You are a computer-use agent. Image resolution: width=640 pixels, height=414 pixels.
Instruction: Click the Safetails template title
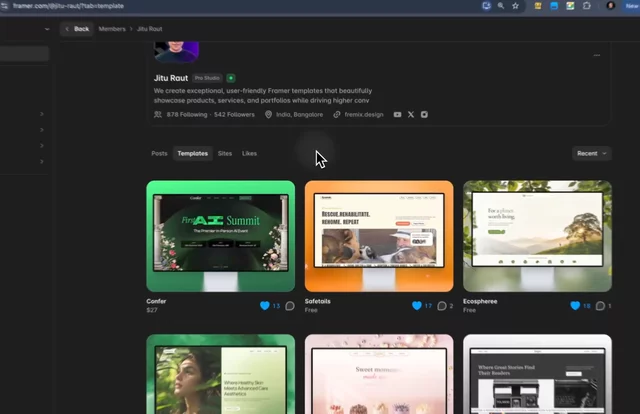point(318,301)
